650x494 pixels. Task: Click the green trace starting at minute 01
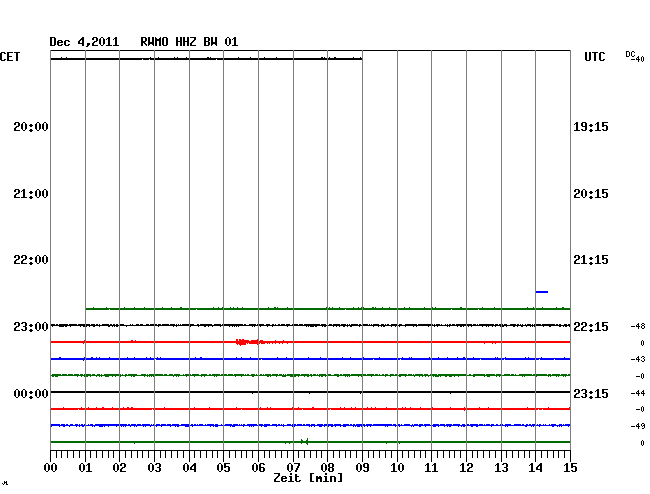click(328, 309)
